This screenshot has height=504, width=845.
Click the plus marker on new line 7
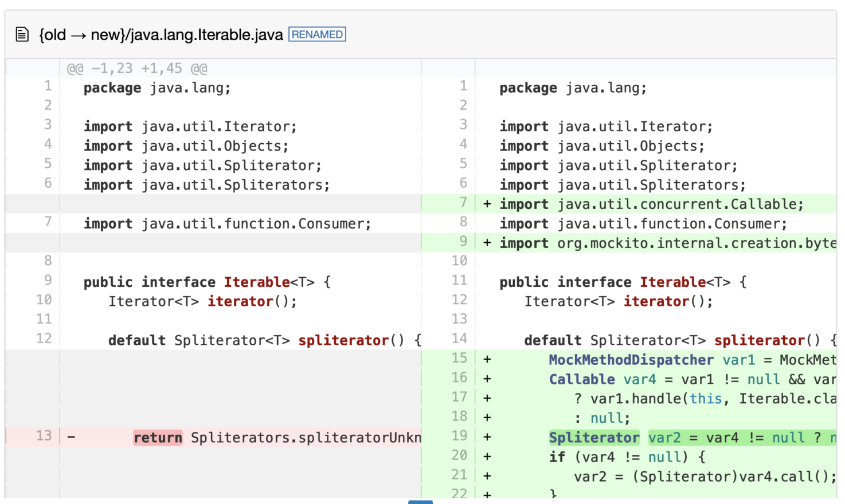click(487, 204)
